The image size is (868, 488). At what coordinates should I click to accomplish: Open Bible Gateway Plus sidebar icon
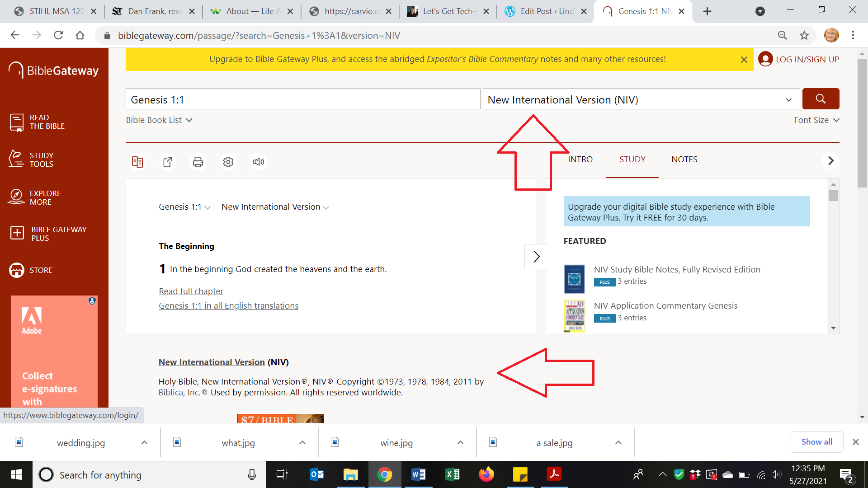pos(17,233)
